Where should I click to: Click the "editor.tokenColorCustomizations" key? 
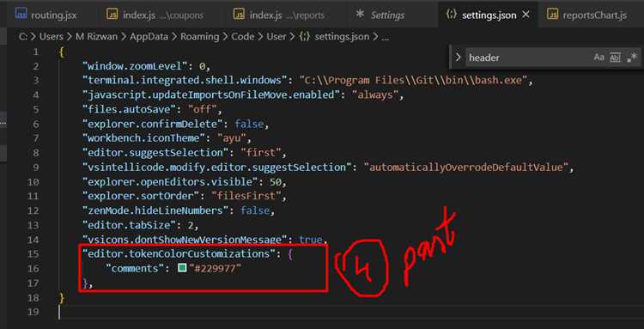click(x=179, y=253)
